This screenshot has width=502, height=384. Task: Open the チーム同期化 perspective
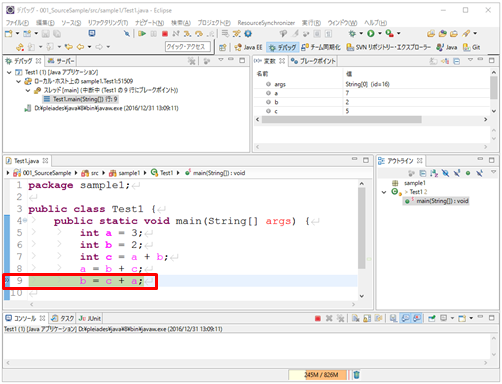(x=321, y=47)
